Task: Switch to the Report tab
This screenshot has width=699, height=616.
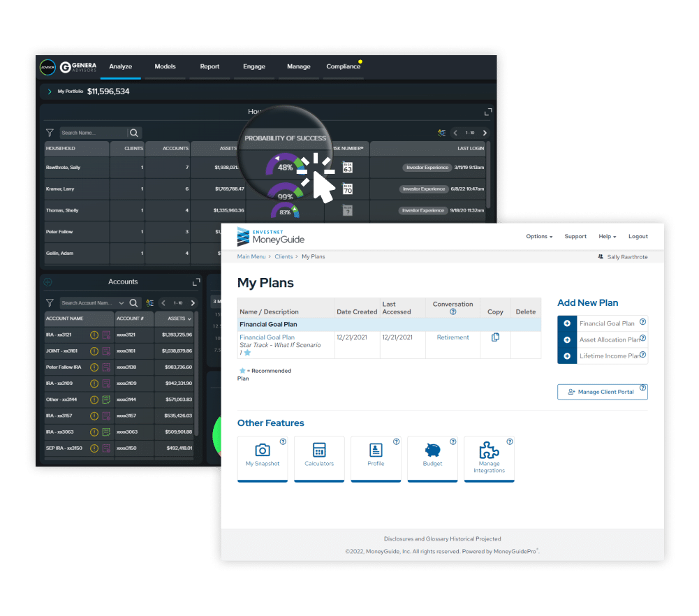Action: click(209, 67)
